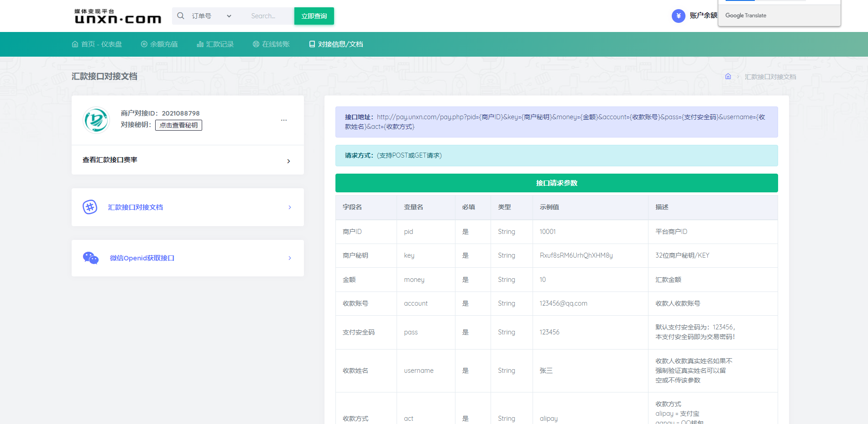Open the 微信Openid获取接口 link
868x424 pixels.
pos(142,258)
